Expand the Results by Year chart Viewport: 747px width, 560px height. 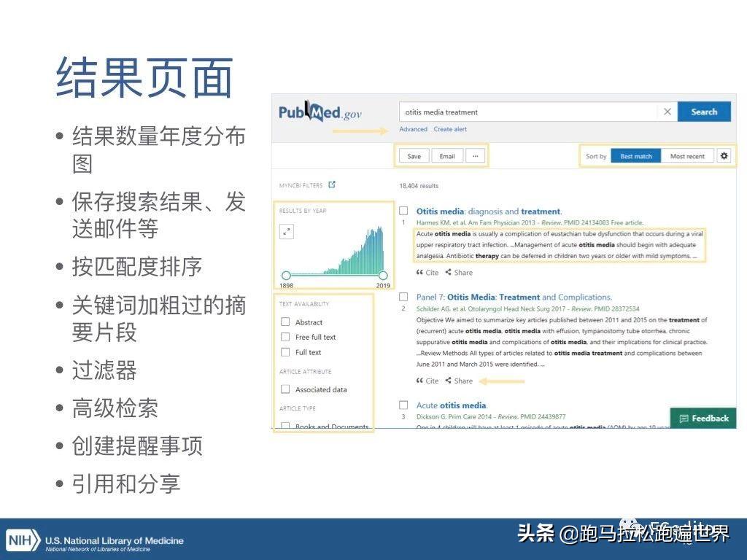click(286, 231)
